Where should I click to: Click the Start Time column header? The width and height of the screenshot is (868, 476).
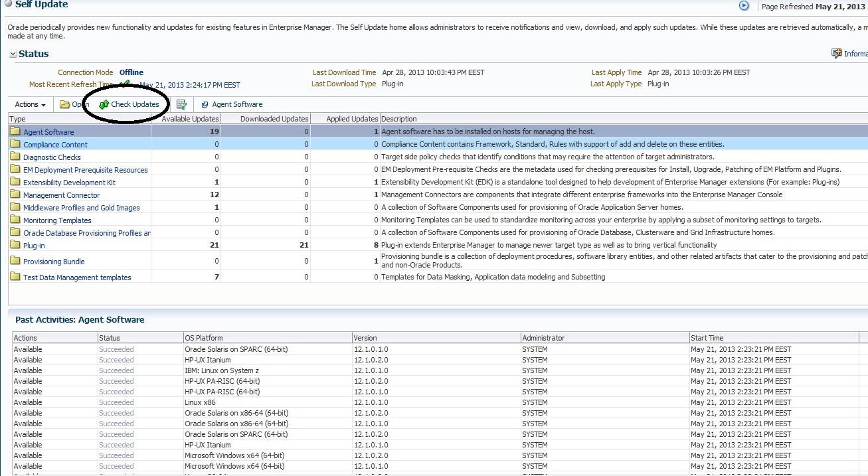pyautogui.click(x=707, y=338)
